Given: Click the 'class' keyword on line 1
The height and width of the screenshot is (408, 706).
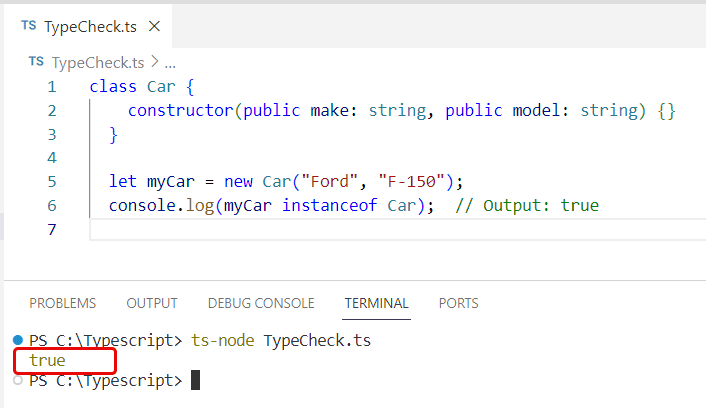Looking at the screenshot, I should pos(113,86).
